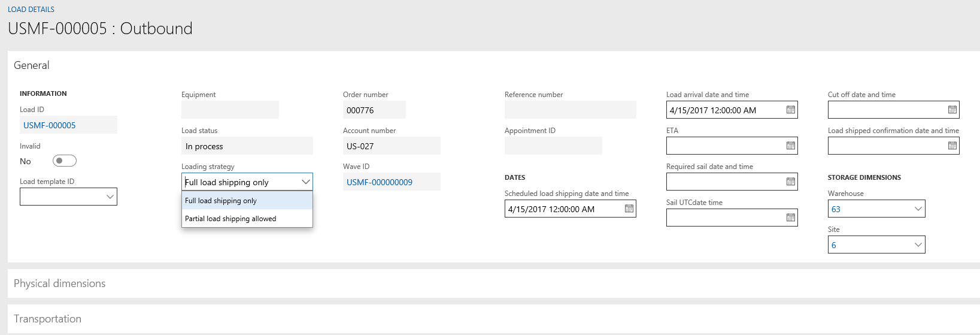The height and width of the screenshot is (335, 980).
Task: Collapse the General section header
Action: 32,65
